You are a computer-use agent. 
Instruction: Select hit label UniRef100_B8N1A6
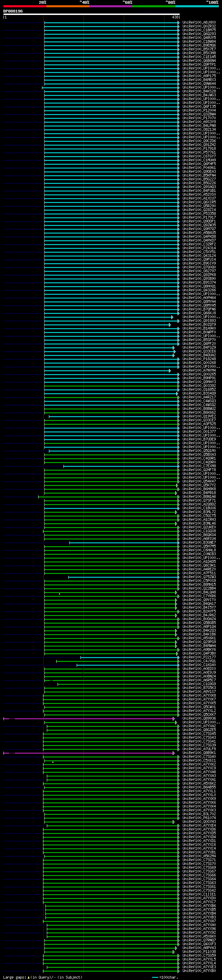click(199, 497)
